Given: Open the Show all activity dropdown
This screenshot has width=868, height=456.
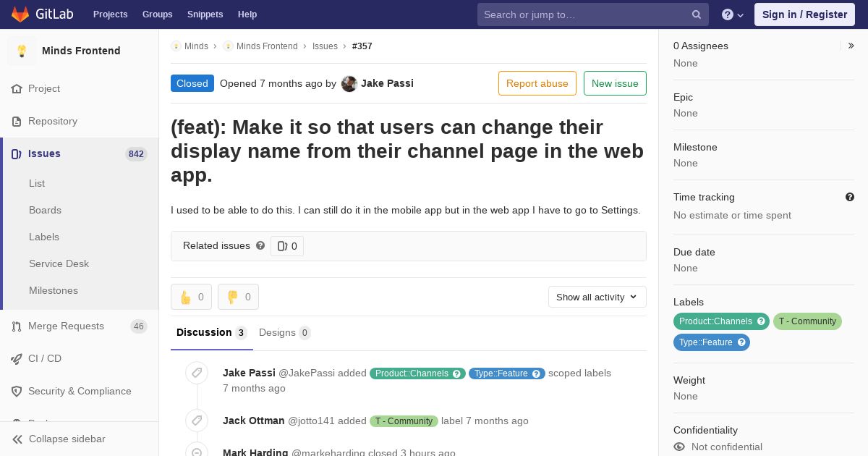Looking at the screenshot, I should 597,297.
